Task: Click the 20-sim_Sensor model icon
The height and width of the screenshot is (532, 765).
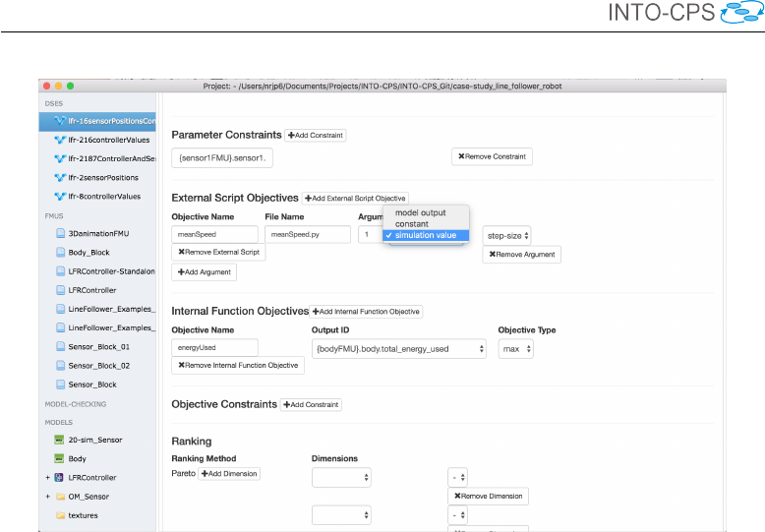Action: [x=60, y=440]
